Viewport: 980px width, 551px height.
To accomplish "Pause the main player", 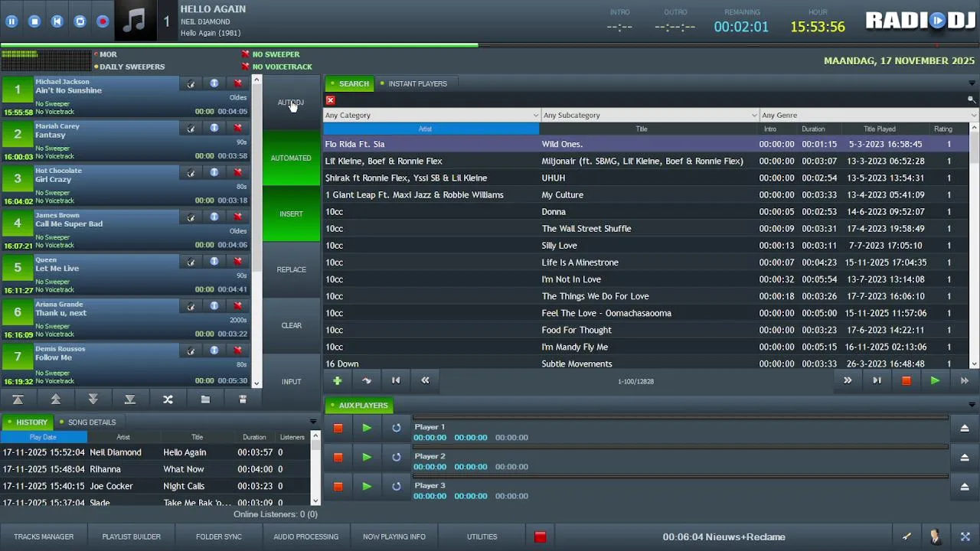I will pyautogui.click(x=11, y=21).
